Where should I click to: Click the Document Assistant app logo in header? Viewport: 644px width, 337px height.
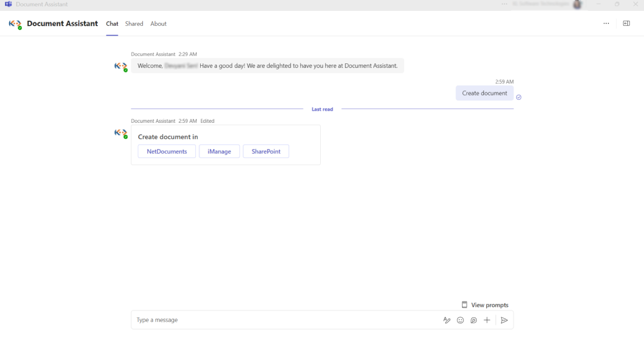click(x=15, y=24)
